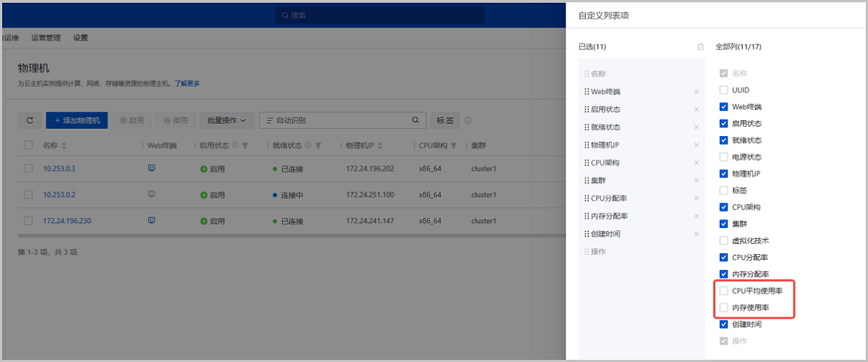Open Web终端 icon for host 10.253.0.3
This screenshot has width=868, height=362.
click(151, 168)
